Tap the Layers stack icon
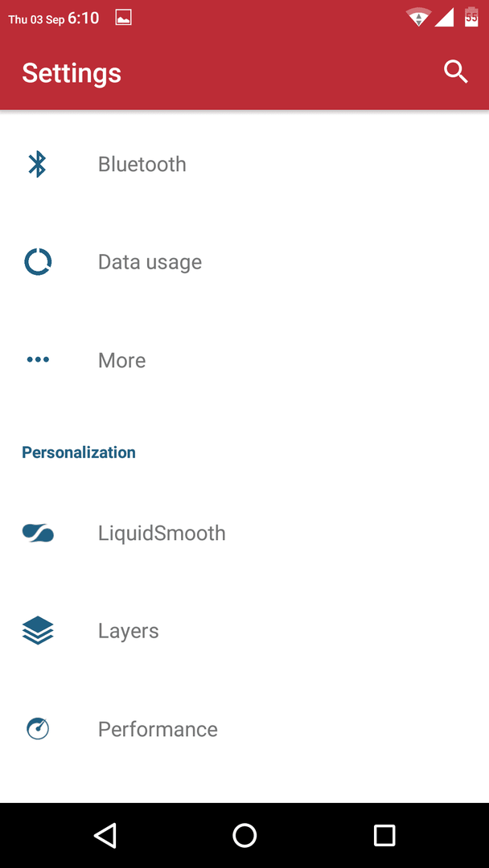Viewport: 489px width, 868px height. point(38,631)
